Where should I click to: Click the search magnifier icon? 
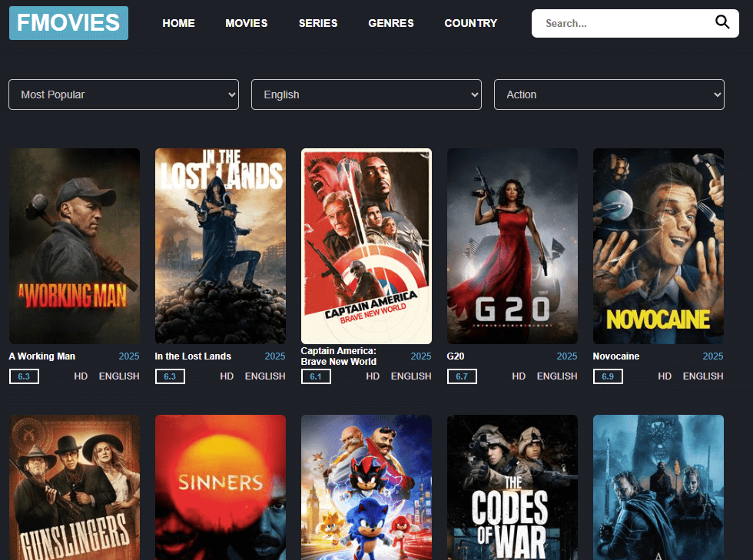point(722,22)
